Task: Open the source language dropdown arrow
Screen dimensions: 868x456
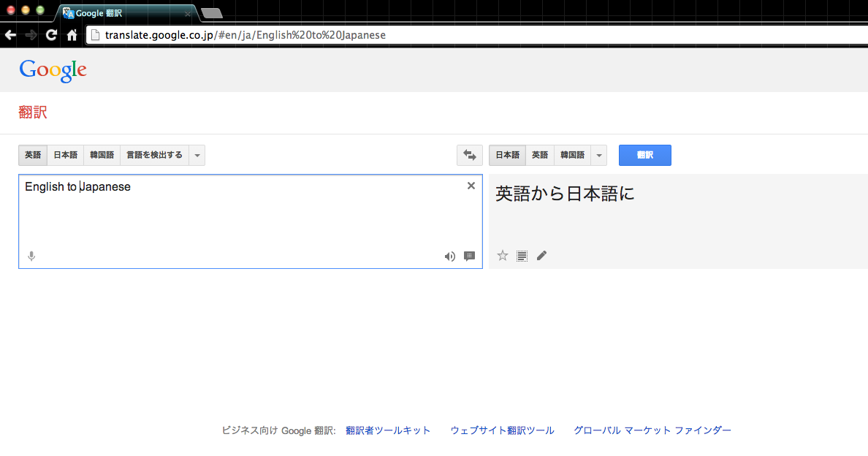Action: click(x=197, y=155)
